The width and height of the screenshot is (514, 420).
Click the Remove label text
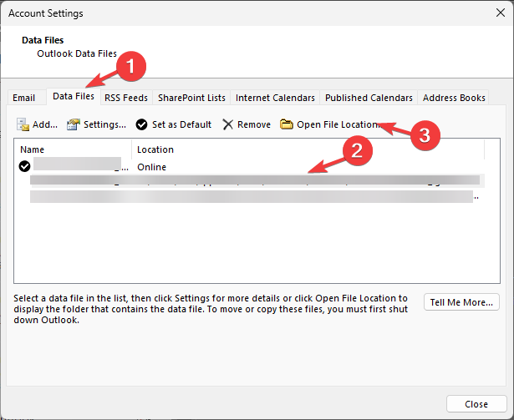254,124
